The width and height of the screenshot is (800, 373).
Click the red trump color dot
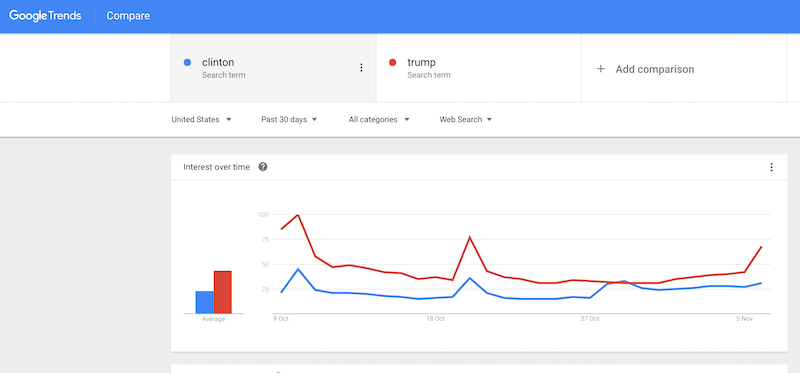coord(392,62)
